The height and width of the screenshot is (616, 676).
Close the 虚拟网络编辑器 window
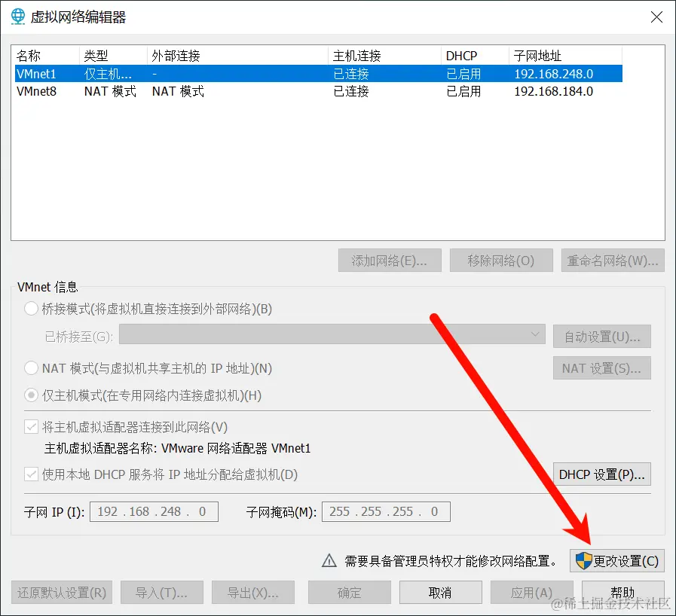(656, 17)
